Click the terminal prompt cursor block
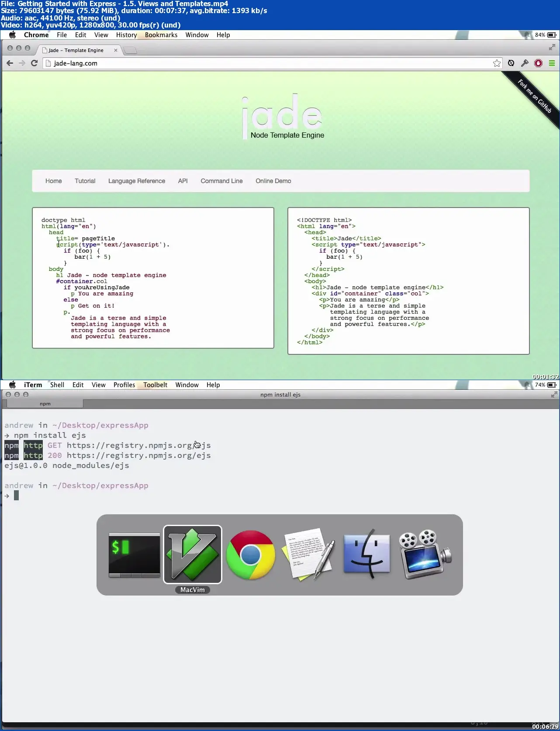The image size is (560, 731). [16, 495]
